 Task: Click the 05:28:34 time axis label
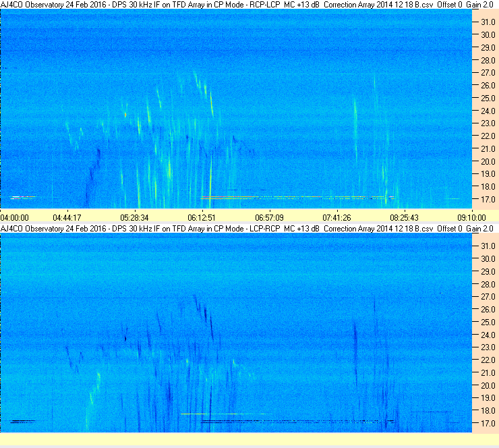coord(134,218)
